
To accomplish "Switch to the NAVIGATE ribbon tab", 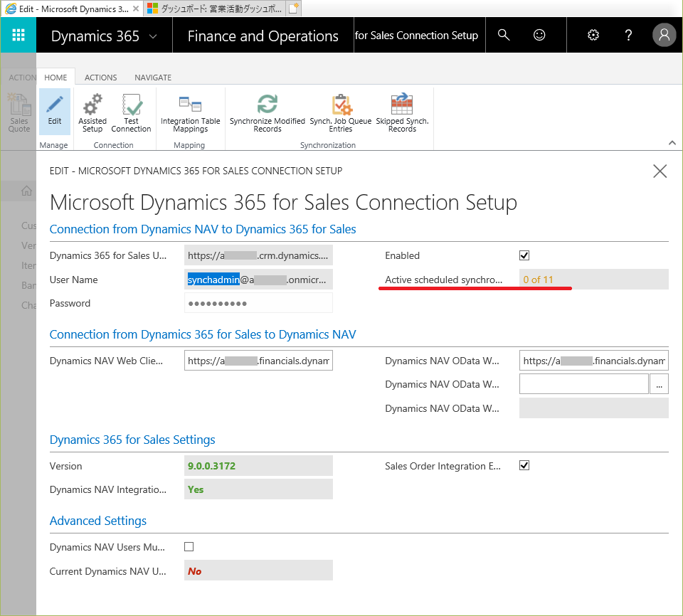I will point(153,78).
